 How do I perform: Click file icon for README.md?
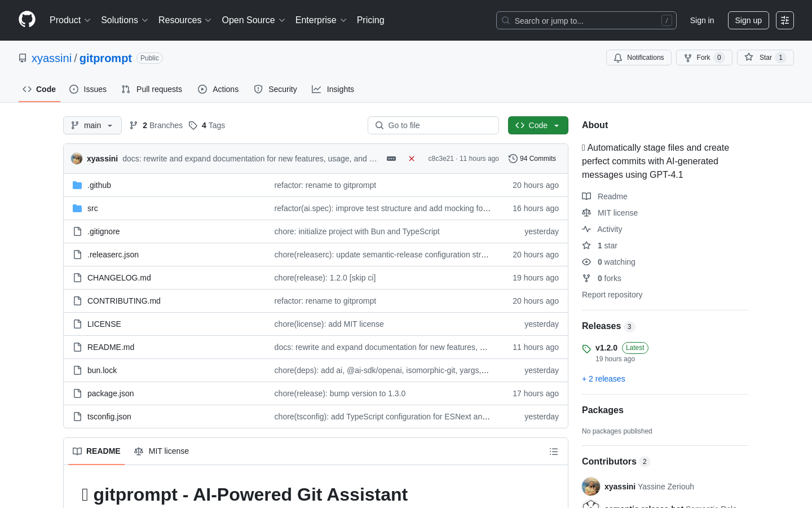pyautogui.click(x=77, y=347)
